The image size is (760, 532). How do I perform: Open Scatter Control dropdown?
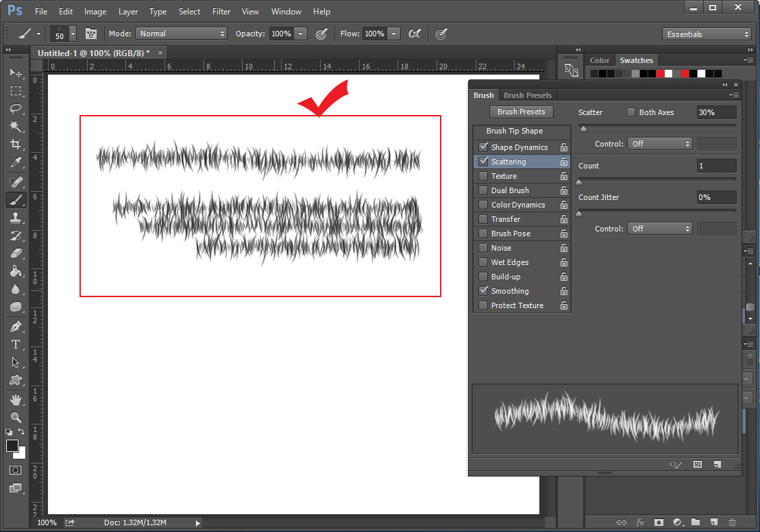[660, 144]
